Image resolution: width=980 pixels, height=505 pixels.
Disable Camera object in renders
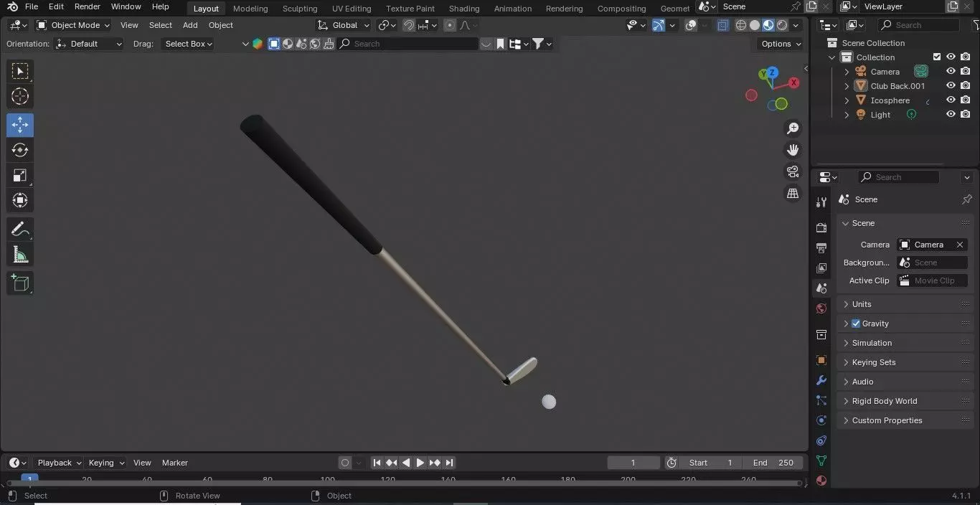point(966,72)
